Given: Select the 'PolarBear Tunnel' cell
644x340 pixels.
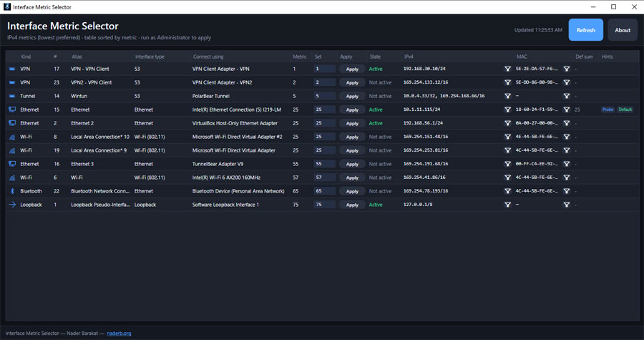Looking at the screenshot, I should tap(210, 96).
